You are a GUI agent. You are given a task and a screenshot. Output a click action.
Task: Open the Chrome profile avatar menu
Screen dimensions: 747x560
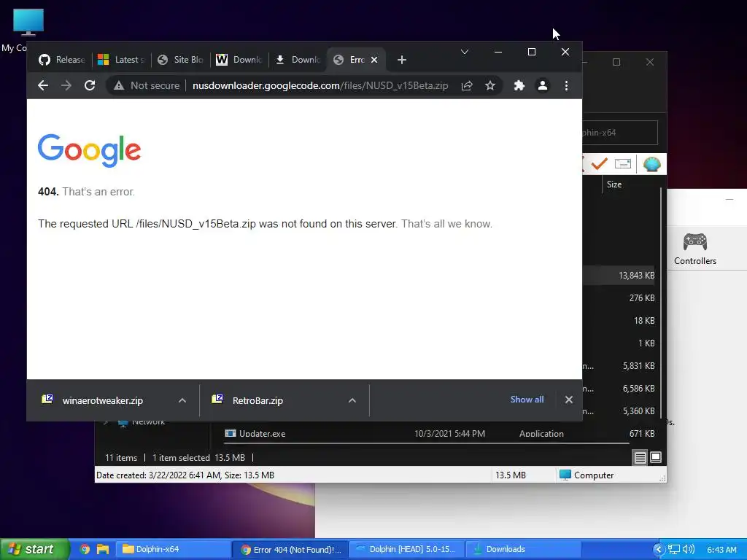click(x=543, y=86)
